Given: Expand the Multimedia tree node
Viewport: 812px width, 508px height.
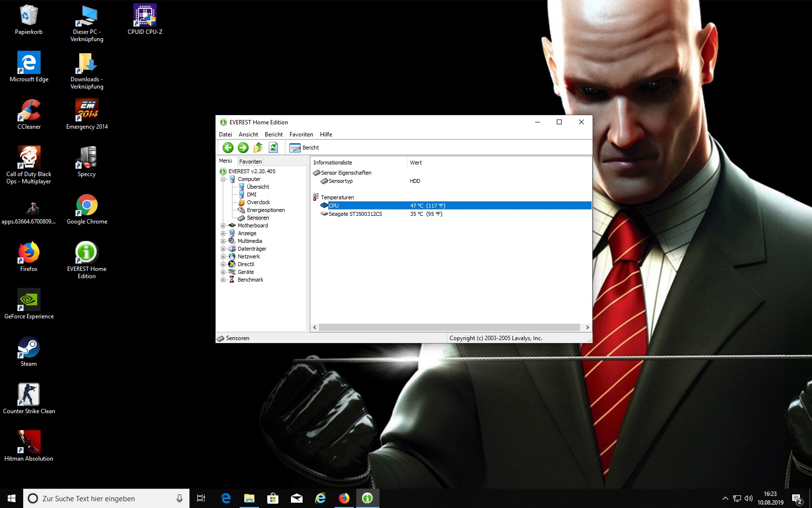Looking at the screenshot, I should (223, 241).
